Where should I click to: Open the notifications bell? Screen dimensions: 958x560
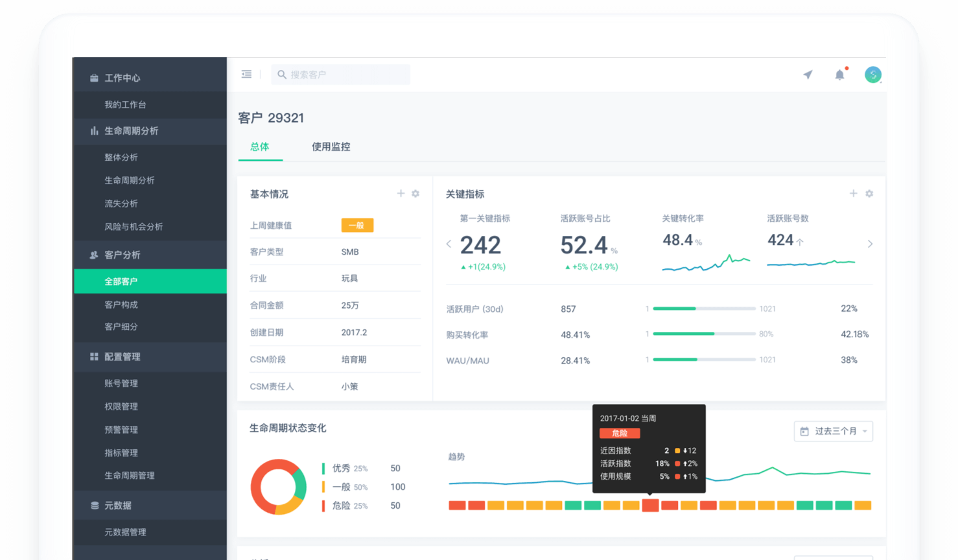coord(839,74)
